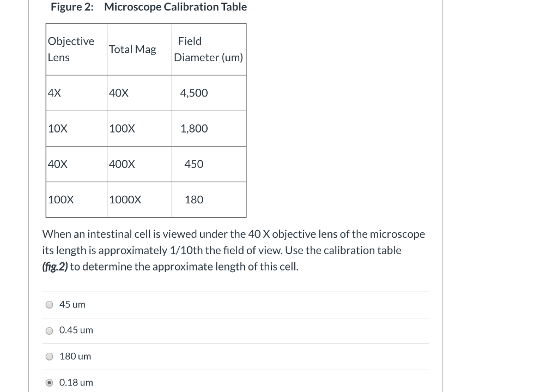Click the 45 um answer label text
The width and height of the screenshot is (558, 392).
click(72, 305)
